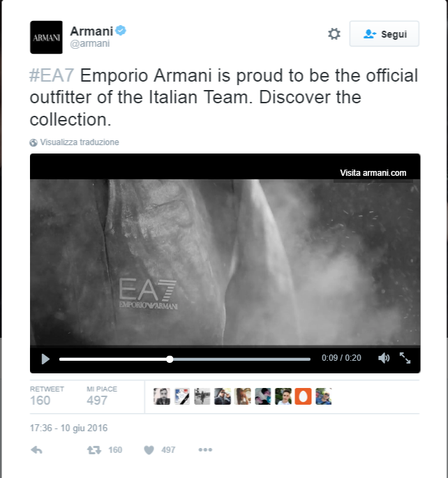Play the video
This screenshot has width=448, height=478.
45,359
